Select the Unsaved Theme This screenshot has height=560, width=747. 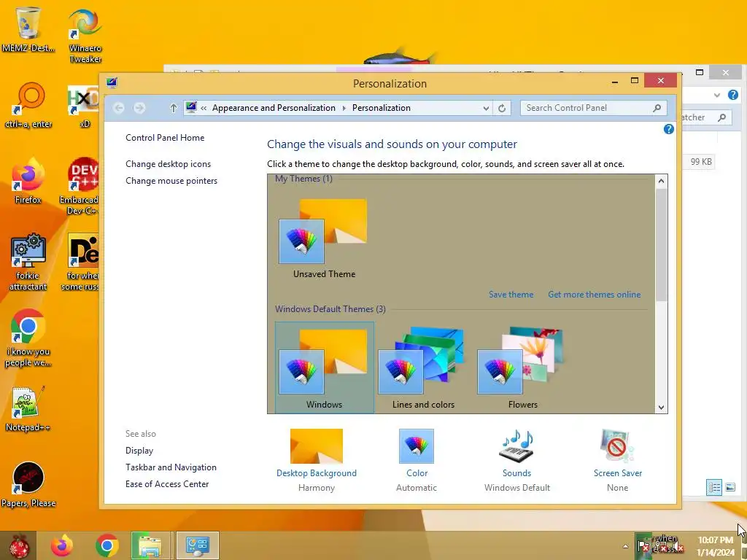(324, 238)
